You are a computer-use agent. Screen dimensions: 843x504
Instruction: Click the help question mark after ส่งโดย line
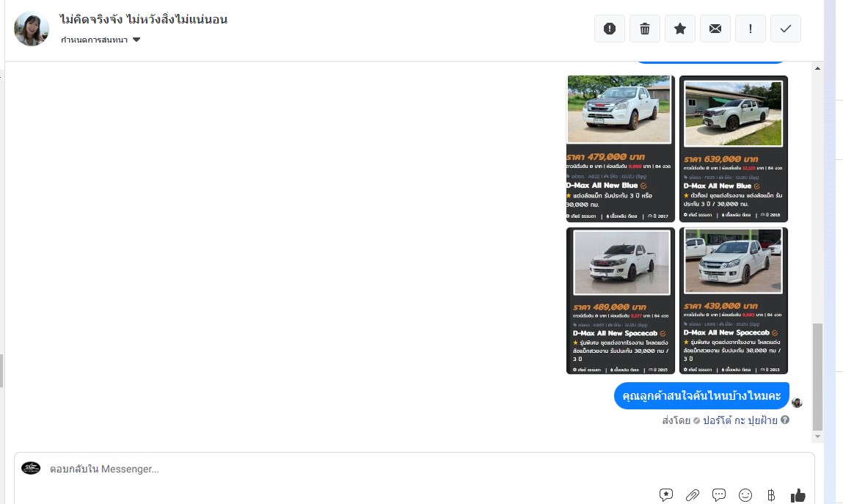[x=785, y=420]
